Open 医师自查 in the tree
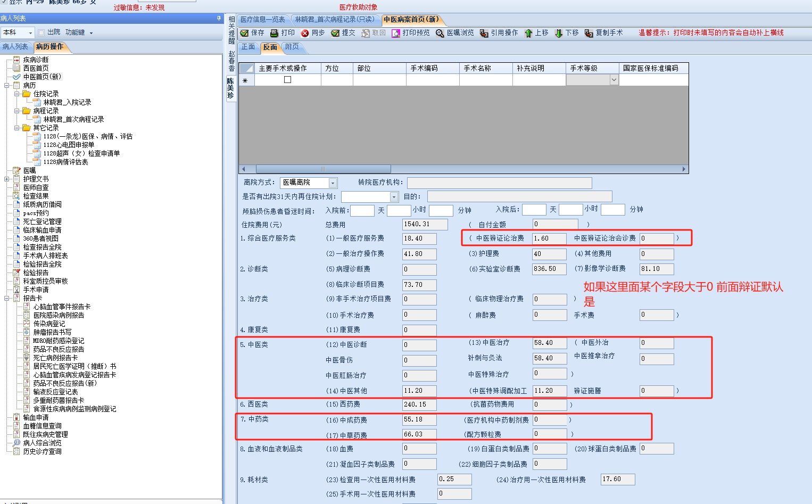 (36, 187)
